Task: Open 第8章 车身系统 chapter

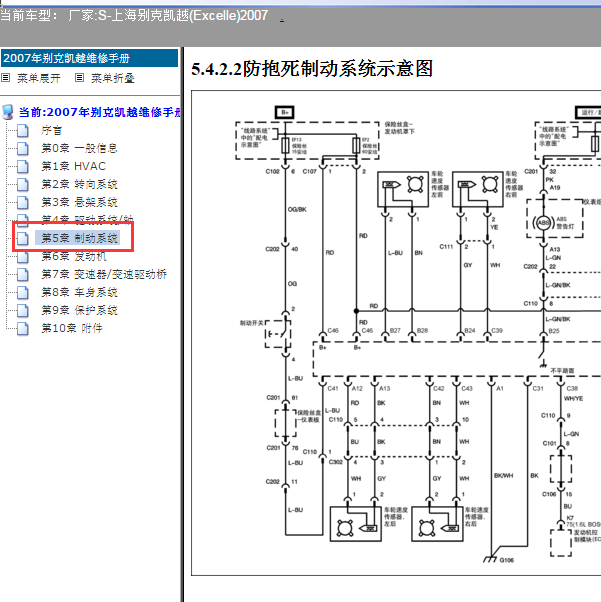Action: click(x=79, y=292)
